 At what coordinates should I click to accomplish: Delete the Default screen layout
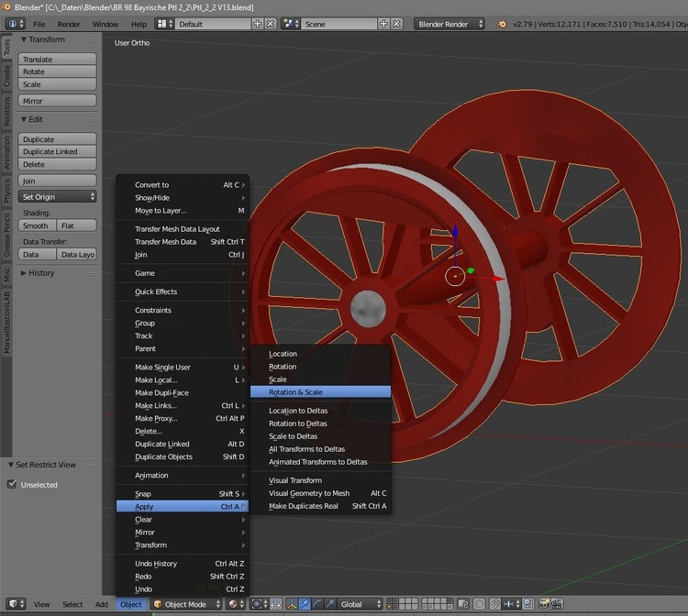point(271,24)
